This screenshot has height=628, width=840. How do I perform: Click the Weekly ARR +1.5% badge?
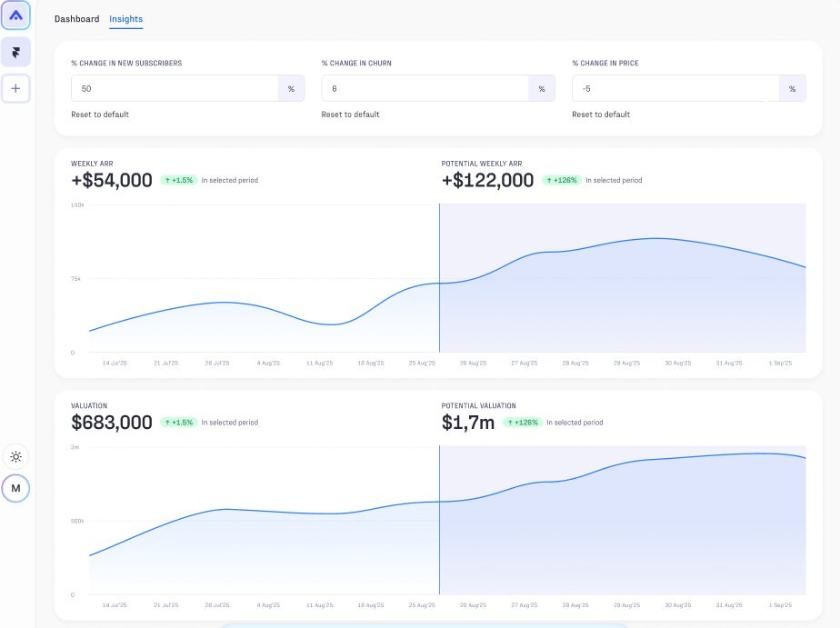(x=179, y=181)
